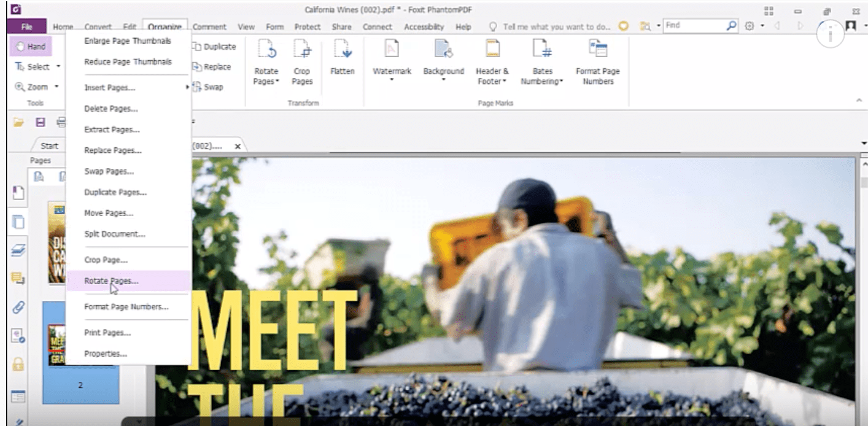Switch to the Home ribbon tab
Image resolution: width=868 pixels, height=426 pixels.
click(x=63, y=26)
